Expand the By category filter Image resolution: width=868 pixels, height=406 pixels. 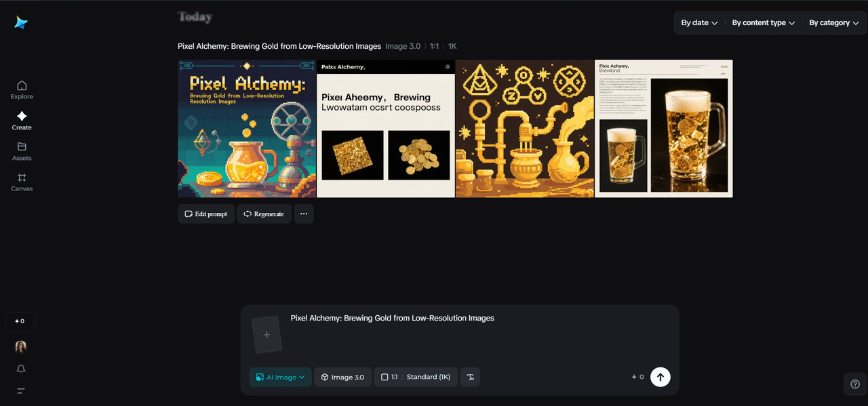834,22
